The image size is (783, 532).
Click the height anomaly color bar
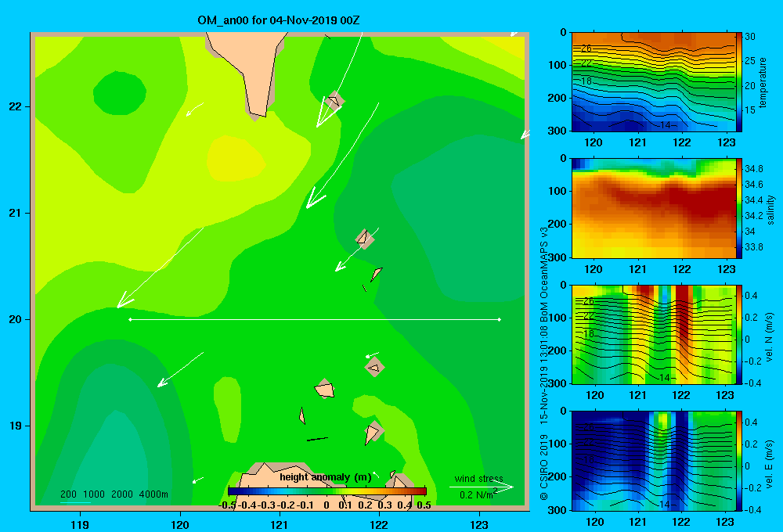(x=327, y=491)
